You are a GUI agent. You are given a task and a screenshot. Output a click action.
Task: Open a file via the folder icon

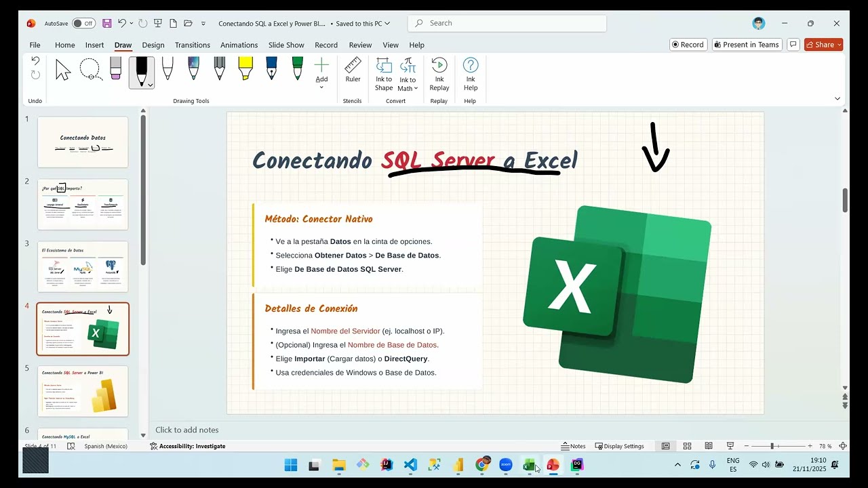(x=188, y=23)
